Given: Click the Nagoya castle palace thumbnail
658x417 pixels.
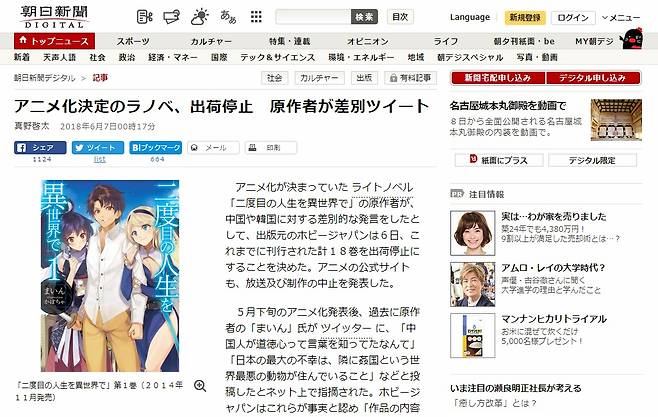Looking at the screenshot, I should [616, 120].
